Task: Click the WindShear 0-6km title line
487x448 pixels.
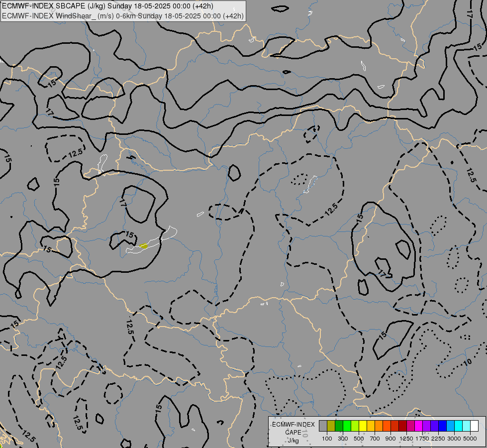Action: pos(123,16)
